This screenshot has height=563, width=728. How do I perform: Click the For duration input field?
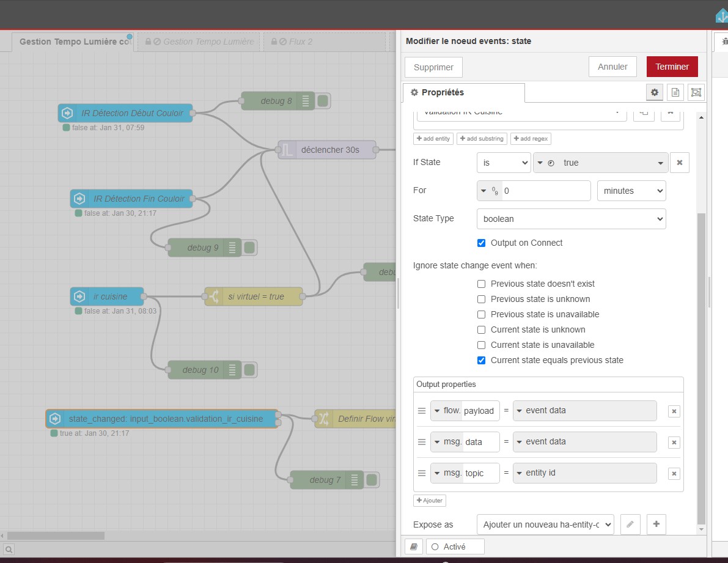[545, 191]
